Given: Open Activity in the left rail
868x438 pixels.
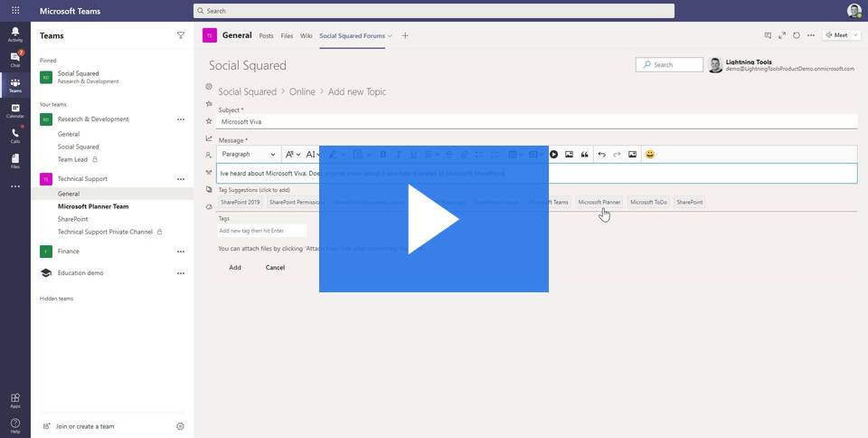Looking at the screenshot, I should pos(15,33).
